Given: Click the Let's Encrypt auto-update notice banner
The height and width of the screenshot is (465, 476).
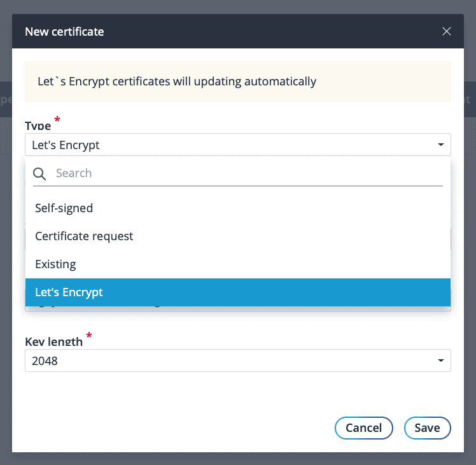Looking at the screenshot, I should [x=237, y=82].
